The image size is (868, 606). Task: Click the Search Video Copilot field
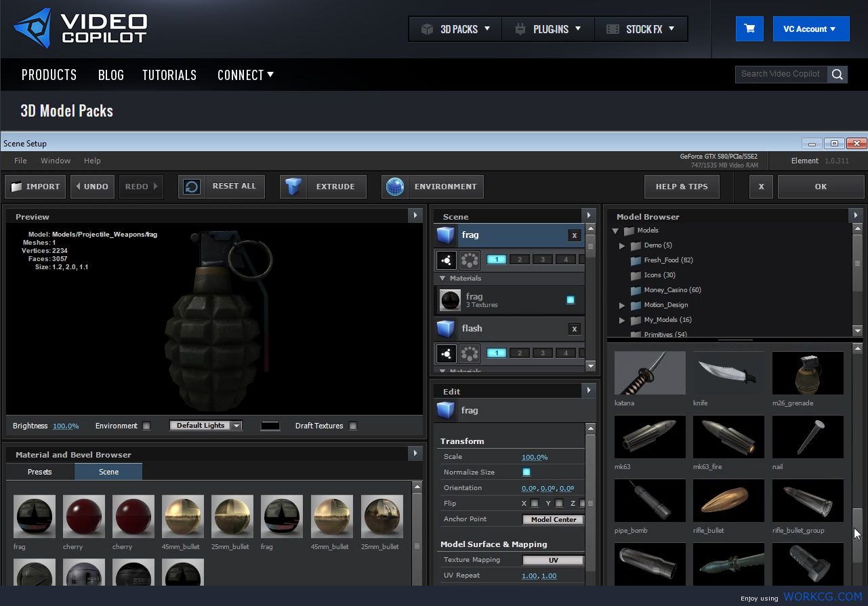781,75
